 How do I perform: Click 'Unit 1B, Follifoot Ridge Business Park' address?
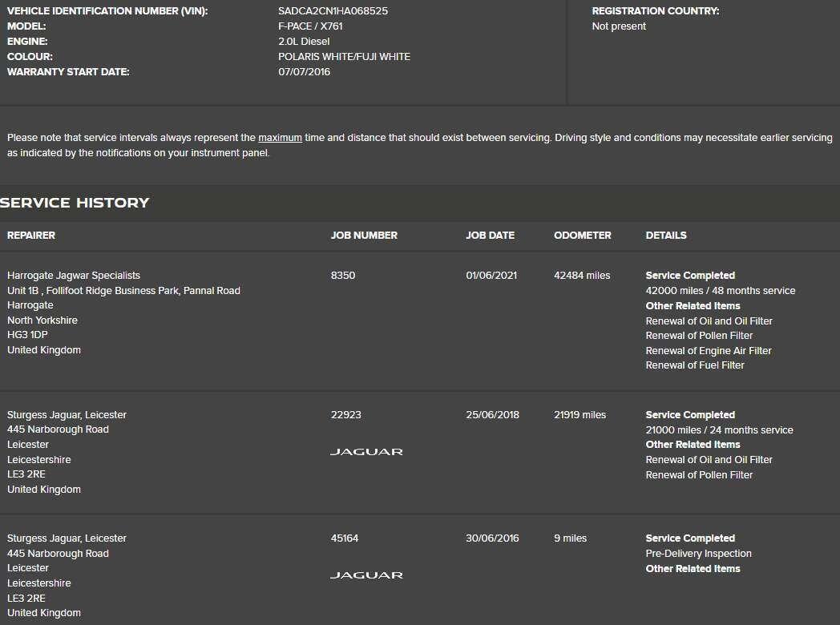[123, 290]
